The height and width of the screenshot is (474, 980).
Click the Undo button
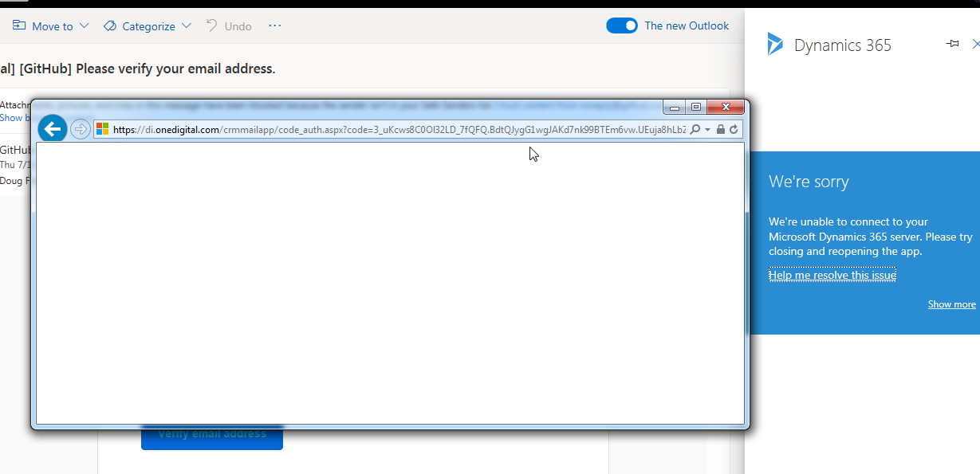229,26
